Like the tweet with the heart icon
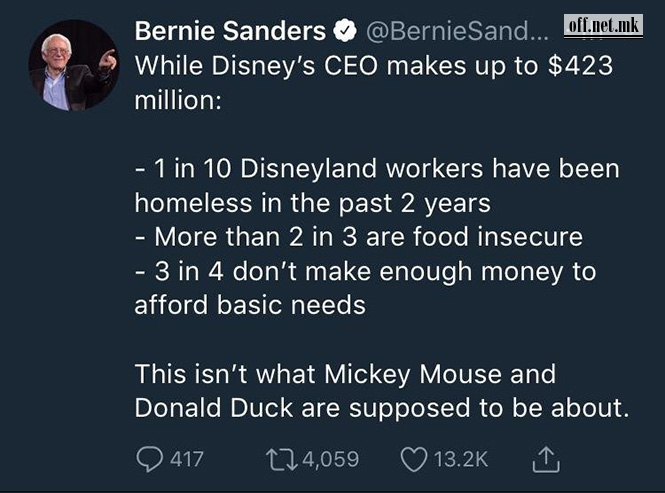Image resolution: width=665 pixels, height=493 pixels. [413, 459]
